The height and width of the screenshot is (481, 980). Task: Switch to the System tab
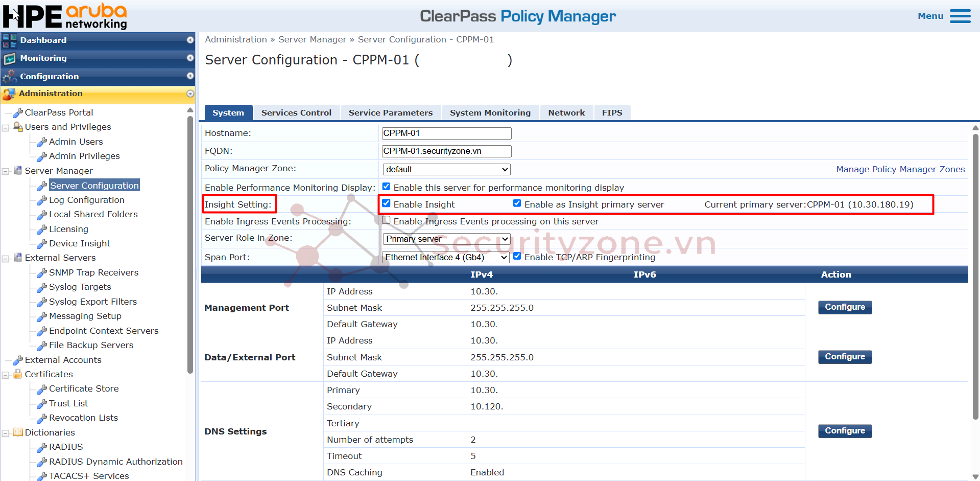[x=228, y=113]
